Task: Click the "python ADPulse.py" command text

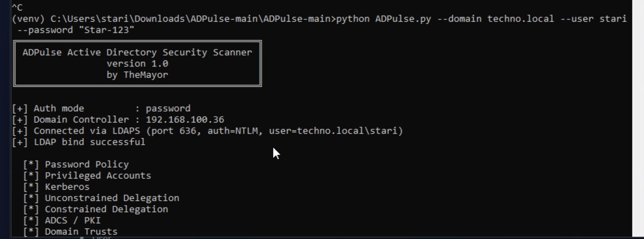Action: [x=384, y=19]
